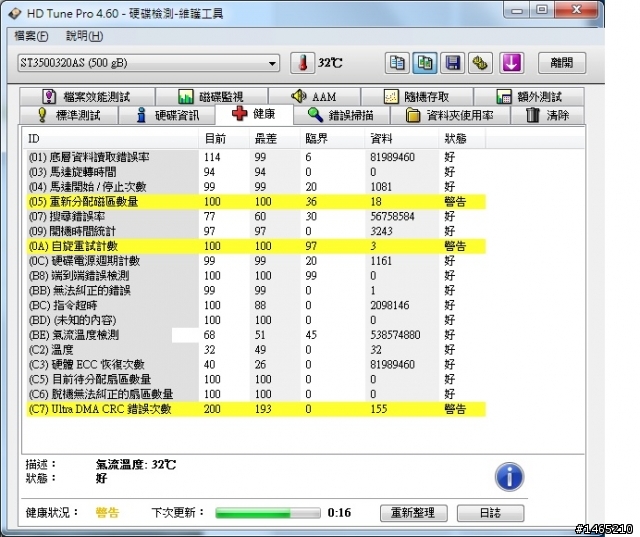Select the (03) 馬達旋轉時間 row

coord(256,172)
